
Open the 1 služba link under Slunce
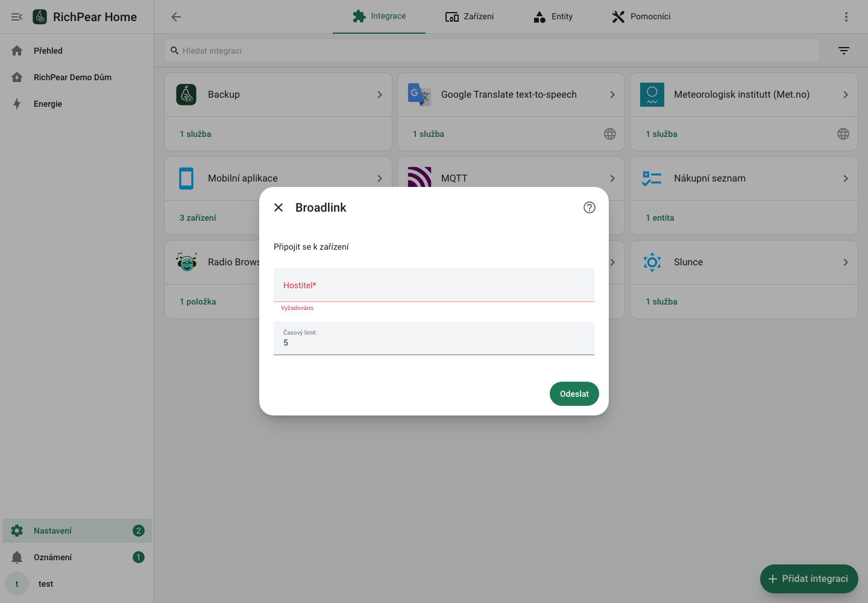coord(661,301)
